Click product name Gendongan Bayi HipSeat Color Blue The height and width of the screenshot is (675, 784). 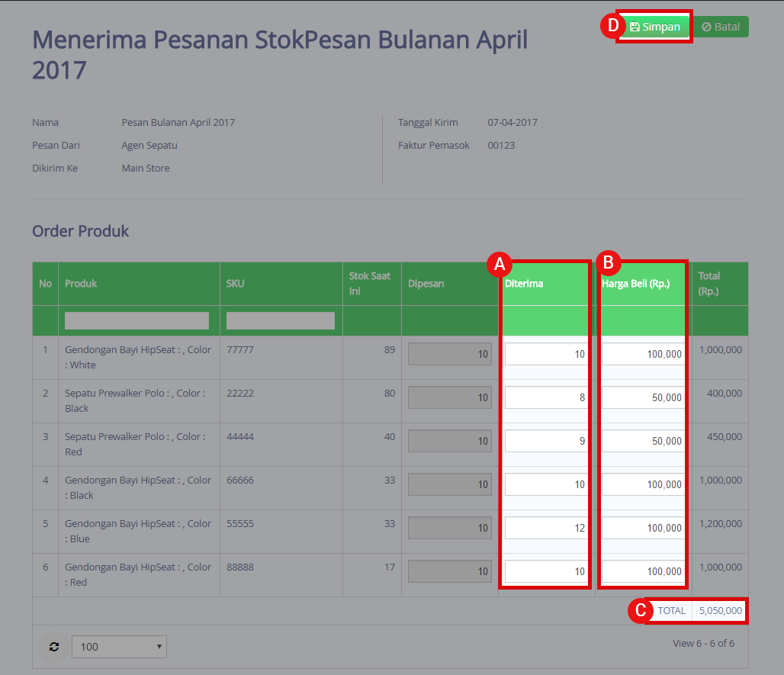click(x=138, y=531)
